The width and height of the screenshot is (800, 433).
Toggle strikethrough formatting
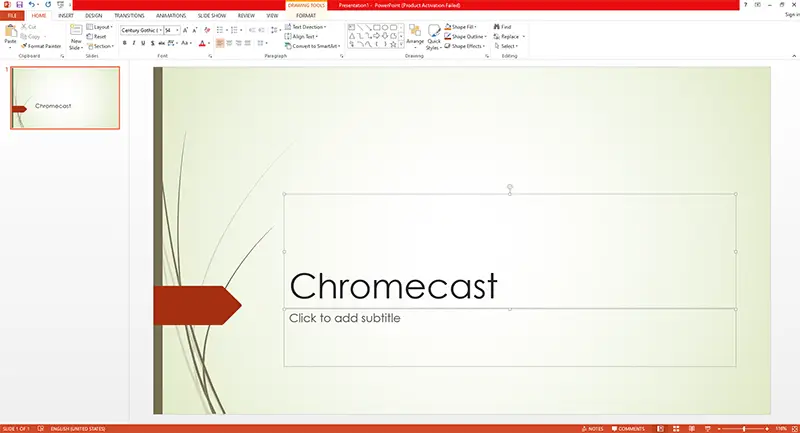pos(161,43)
